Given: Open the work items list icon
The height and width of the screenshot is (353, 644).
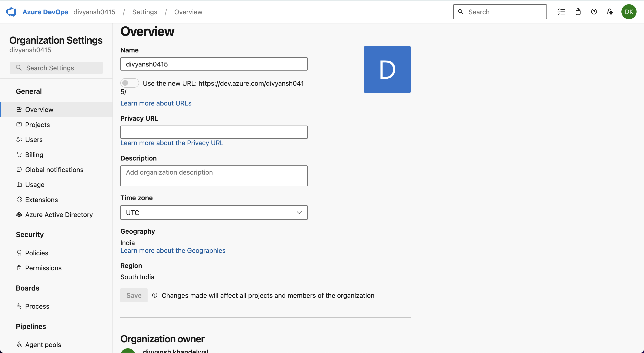Looking at the screenshot, I should (x=561, y=12).
